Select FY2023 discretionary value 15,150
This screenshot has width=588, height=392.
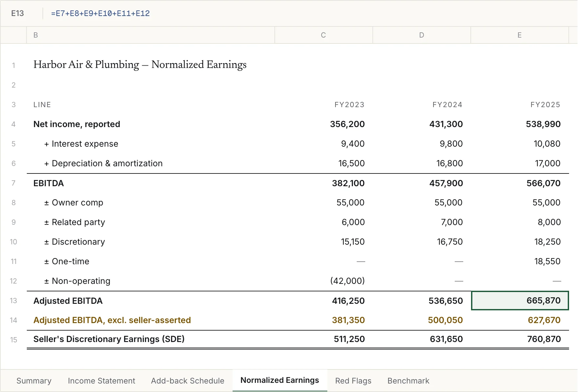[353, 242]
